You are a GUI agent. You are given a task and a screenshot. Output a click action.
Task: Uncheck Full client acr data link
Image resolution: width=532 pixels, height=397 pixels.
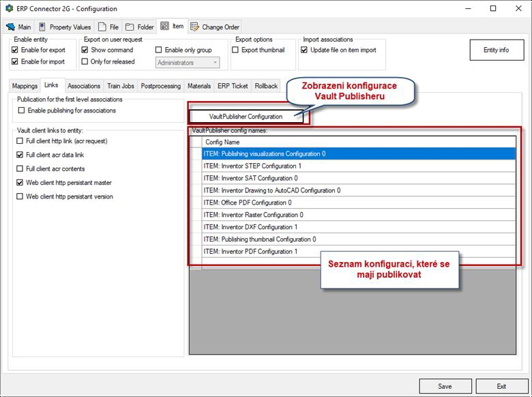20,155
